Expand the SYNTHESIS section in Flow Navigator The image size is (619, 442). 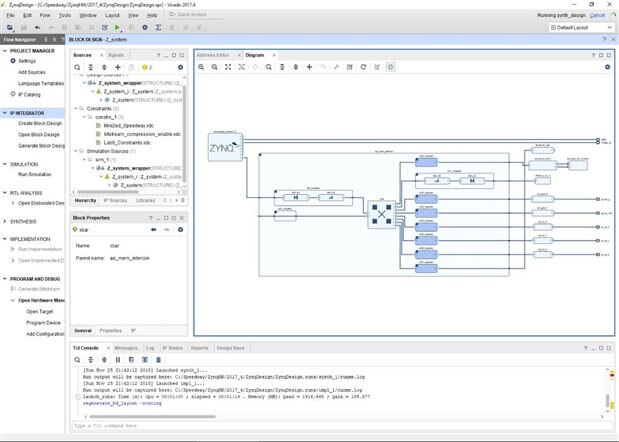pyautogui.click(x=4, y=221)
